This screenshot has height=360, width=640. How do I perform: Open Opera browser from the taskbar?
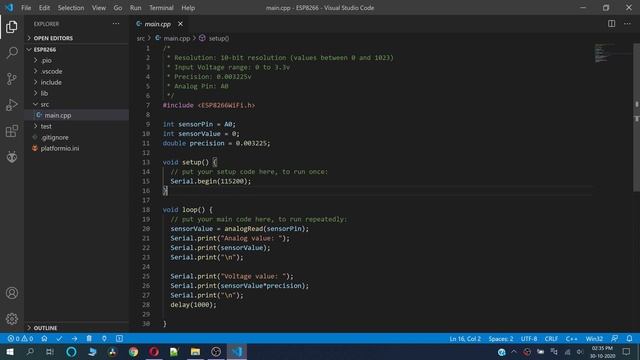click(154, 352)
